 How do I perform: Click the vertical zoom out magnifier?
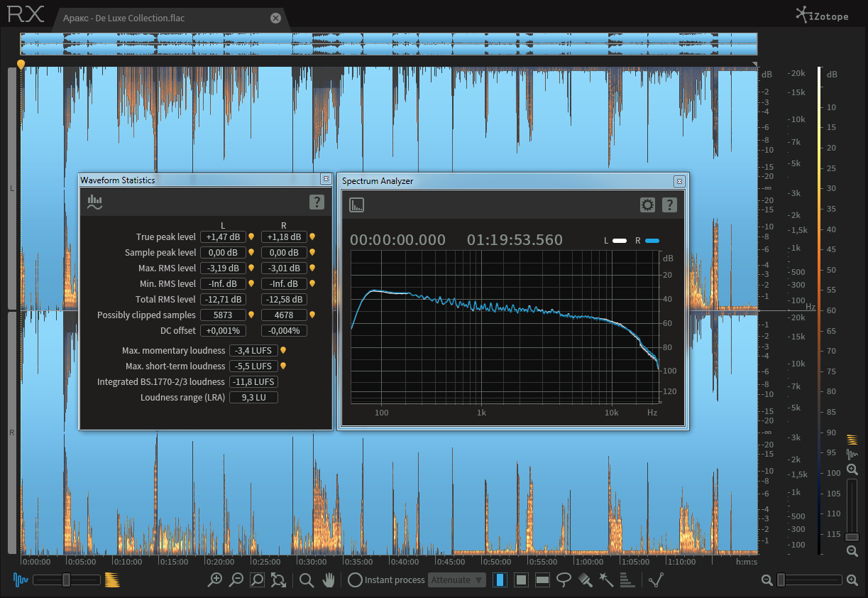pyautogui.click(x=852, y=551)
